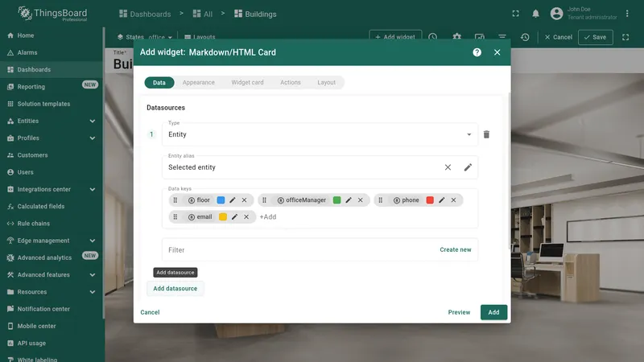The width and height of the screenshot is (644, 362).
Task: Toggle fullscreen icon in top bar
Action: tap(515, 14)
